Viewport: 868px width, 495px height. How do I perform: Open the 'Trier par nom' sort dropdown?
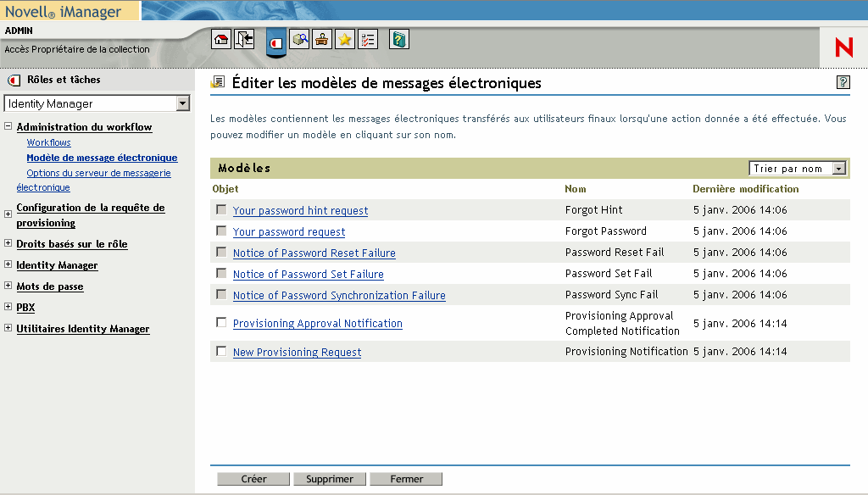(x=839, y=169)
